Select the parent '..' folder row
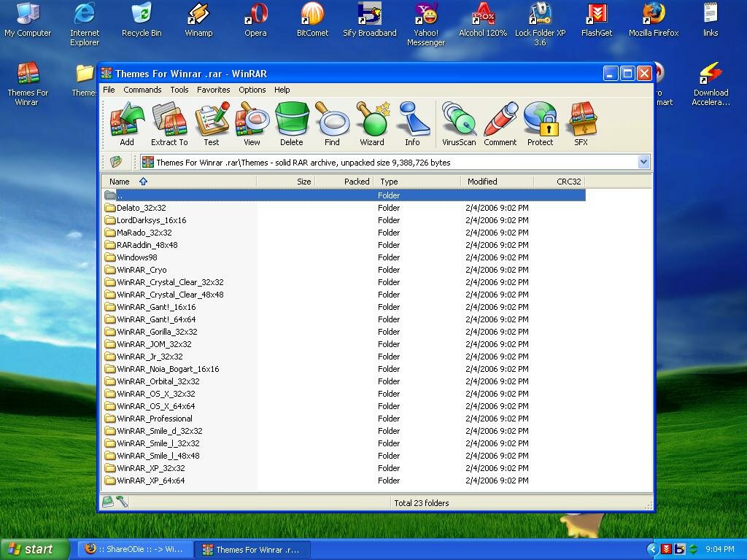Screen dimensions: 747x560 pos(344,195)
